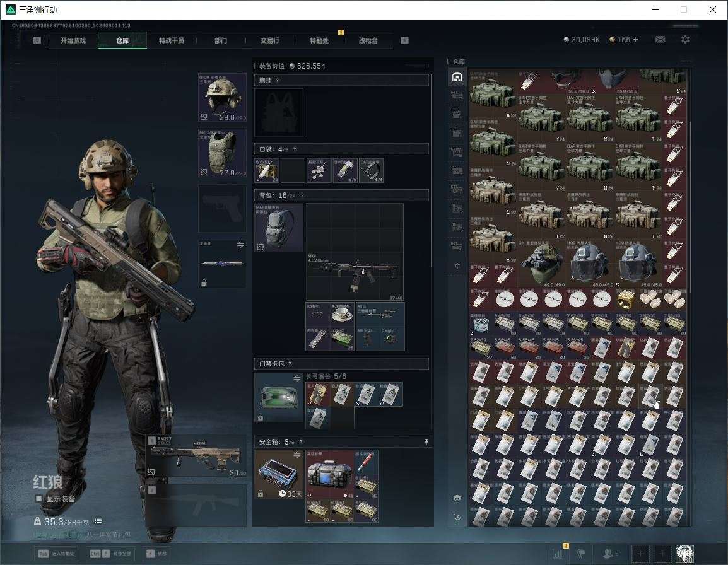Click the F 转移 button

click(x=156, y=554)
